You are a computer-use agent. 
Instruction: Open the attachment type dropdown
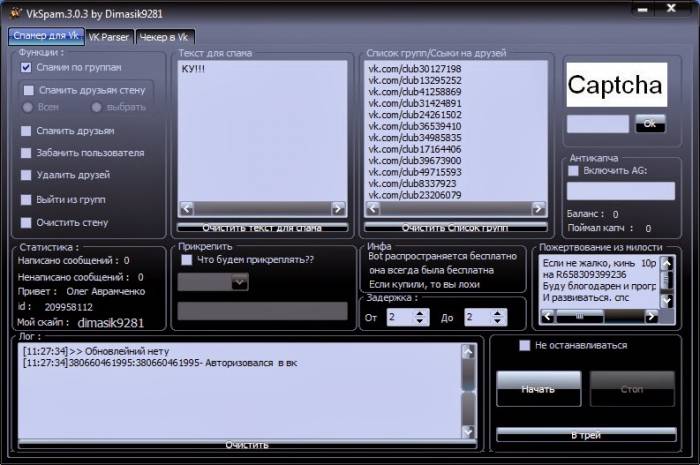(x=239, y=282)
